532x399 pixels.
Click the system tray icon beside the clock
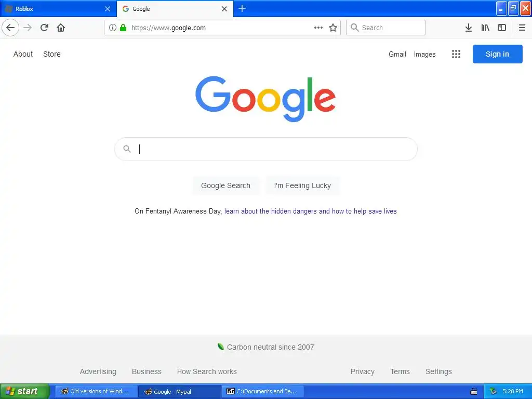(493, 391)
